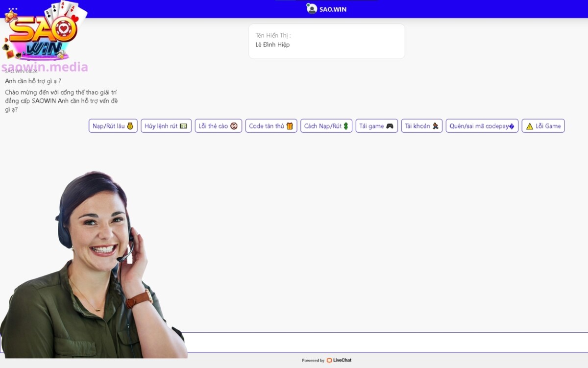Click the game controller icon on Tải game
This screenshot has width=588, height=368.
[x=390, y=126]
